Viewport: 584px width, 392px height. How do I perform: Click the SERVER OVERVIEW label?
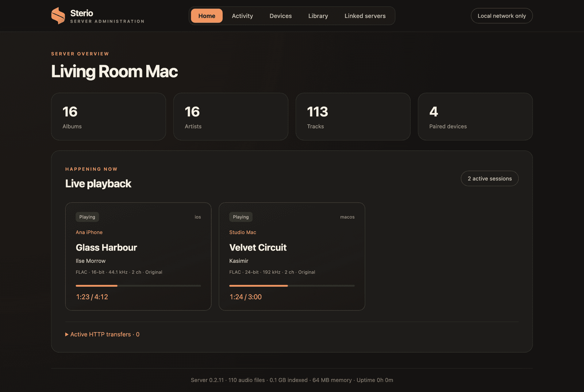(80, 54)
